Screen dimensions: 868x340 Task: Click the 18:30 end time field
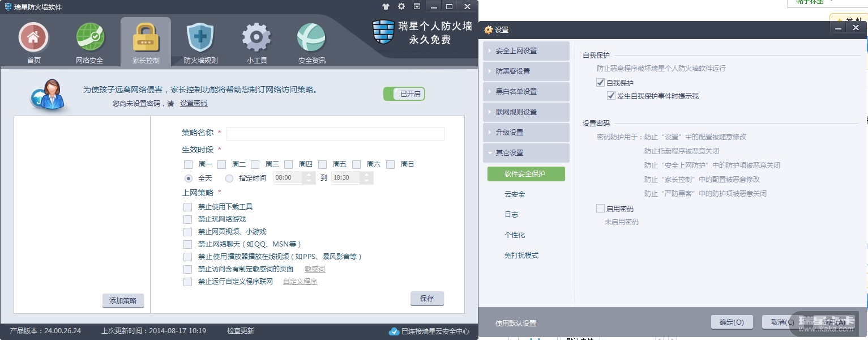(346, 178)
